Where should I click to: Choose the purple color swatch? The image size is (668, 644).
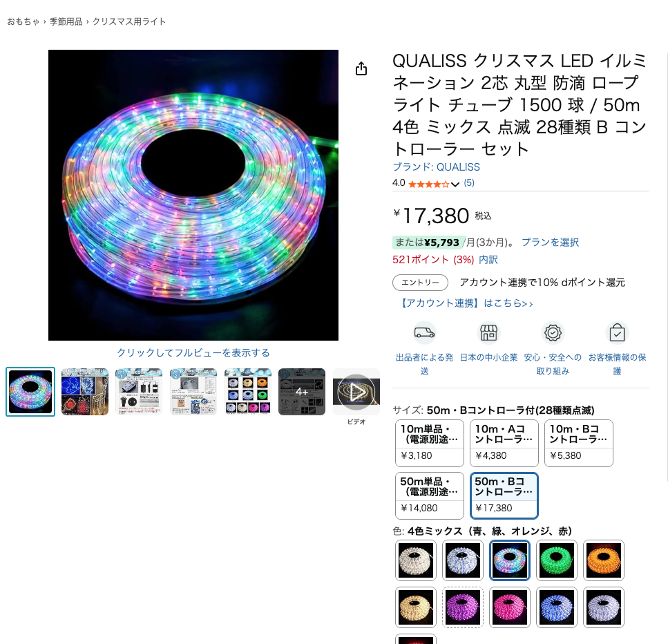coord(463,607)
